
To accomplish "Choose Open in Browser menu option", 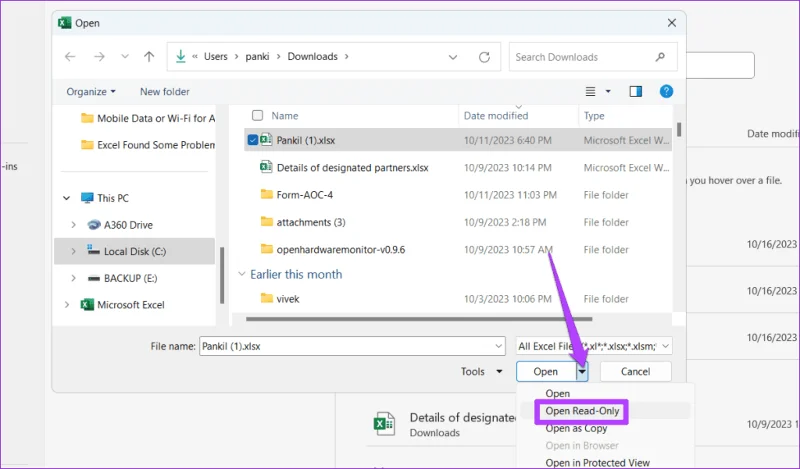I will coord(582,446).
